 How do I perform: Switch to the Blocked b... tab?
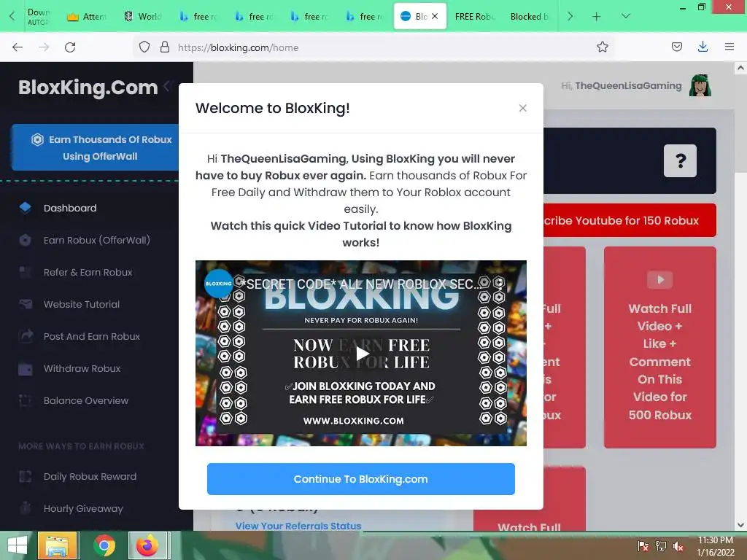[530, 17]
